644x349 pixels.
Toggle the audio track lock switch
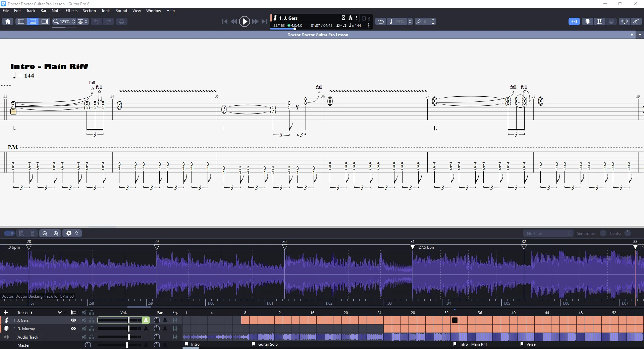click(9, 233)
